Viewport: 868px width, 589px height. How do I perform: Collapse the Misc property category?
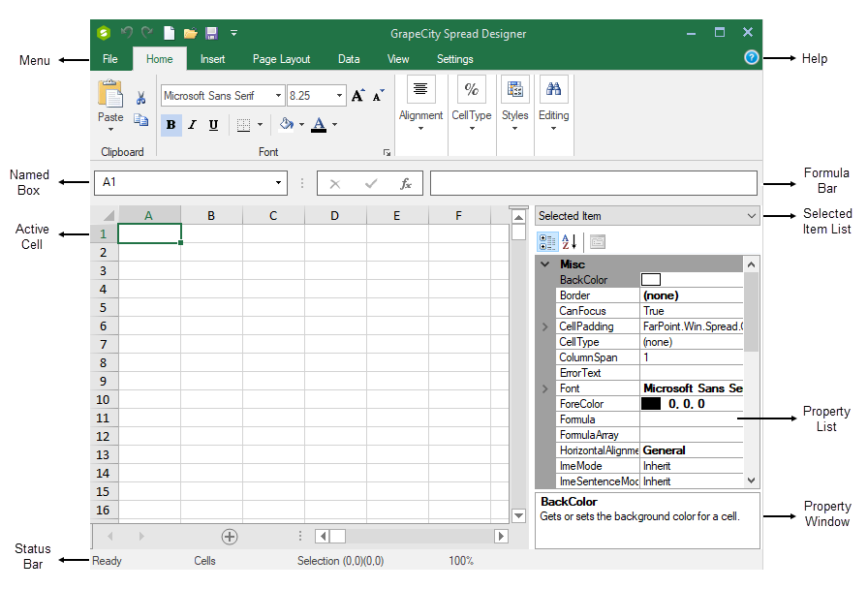[x=545, y=264]
